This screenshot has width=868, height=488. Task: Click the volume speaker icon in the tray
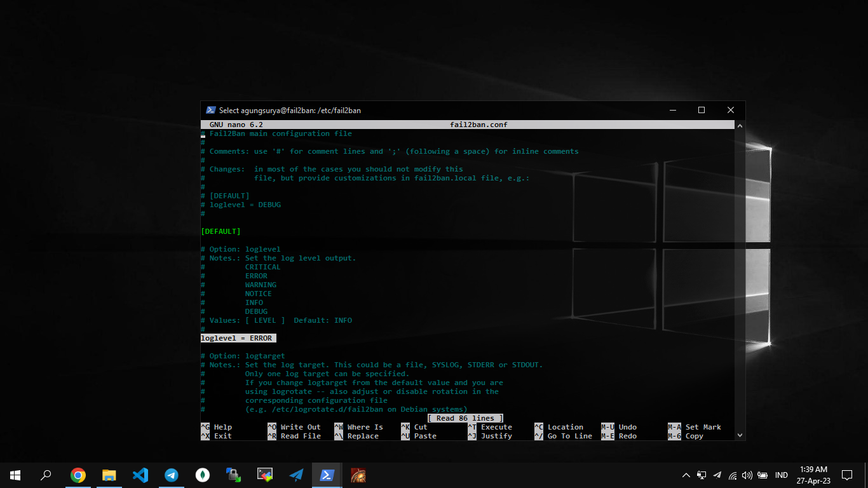[747, 475]
